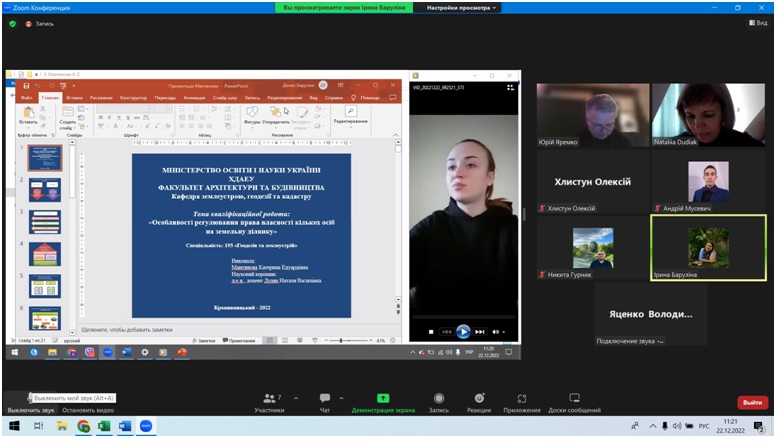Click green Демонстрация экрана share button
The image size is (781, 441).
coord(383,403)
